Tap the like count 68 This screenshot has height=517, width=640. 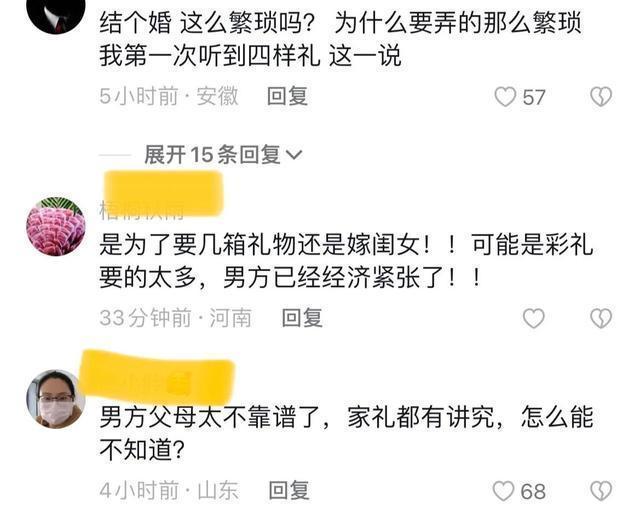pos(533,491)
